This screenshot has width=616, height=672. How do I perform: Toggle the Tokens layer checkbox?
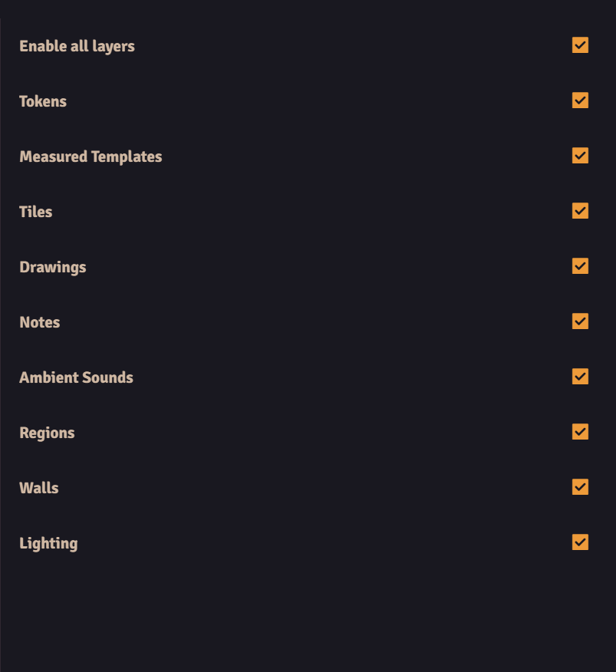(x=580, y=100)
